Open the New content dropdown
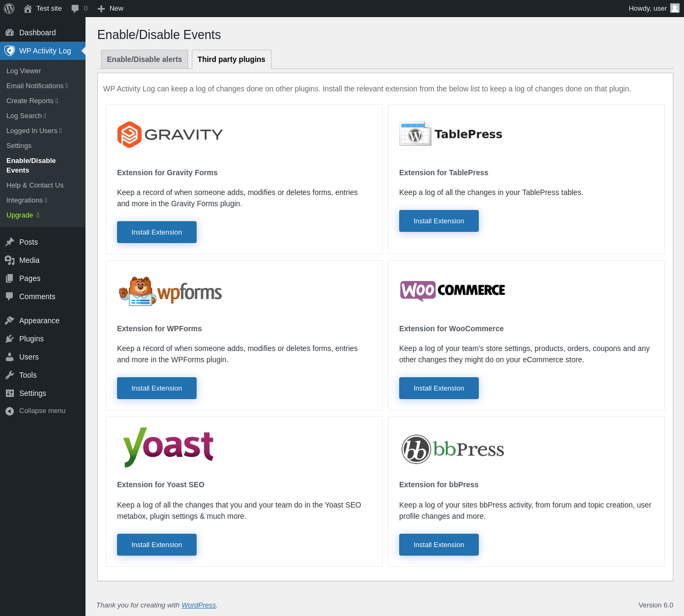This screenshot has height=616, width=684. tap(111, 9)
